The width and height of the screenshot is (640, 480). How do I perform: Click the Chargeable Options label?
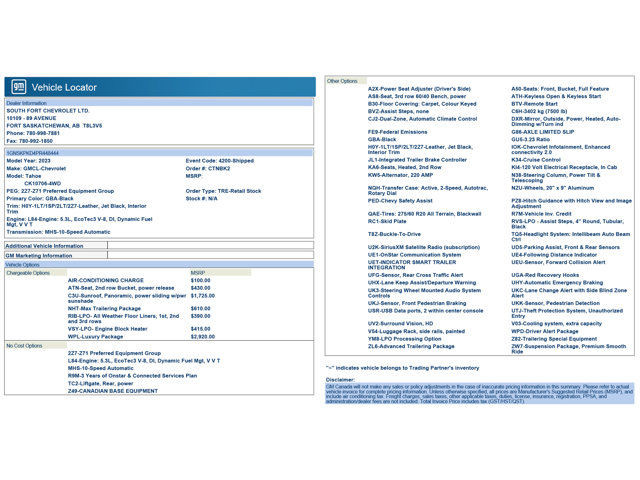28,273
